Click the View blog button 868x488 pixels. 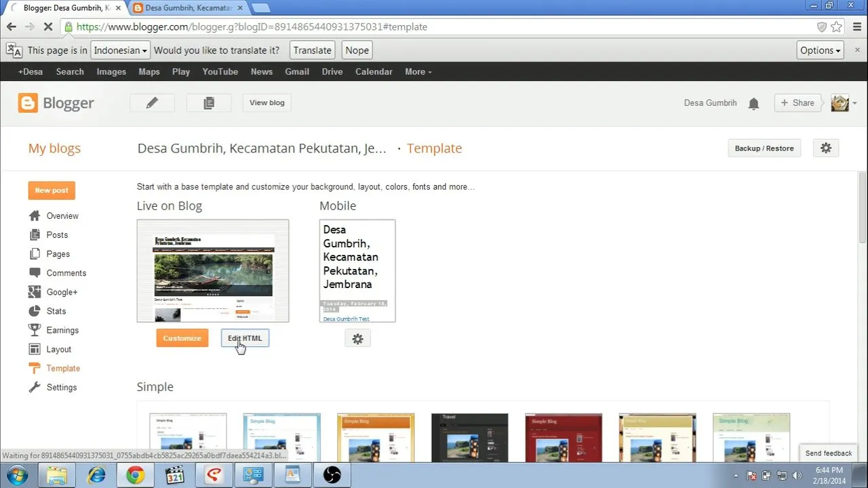(x=267, y=103)
